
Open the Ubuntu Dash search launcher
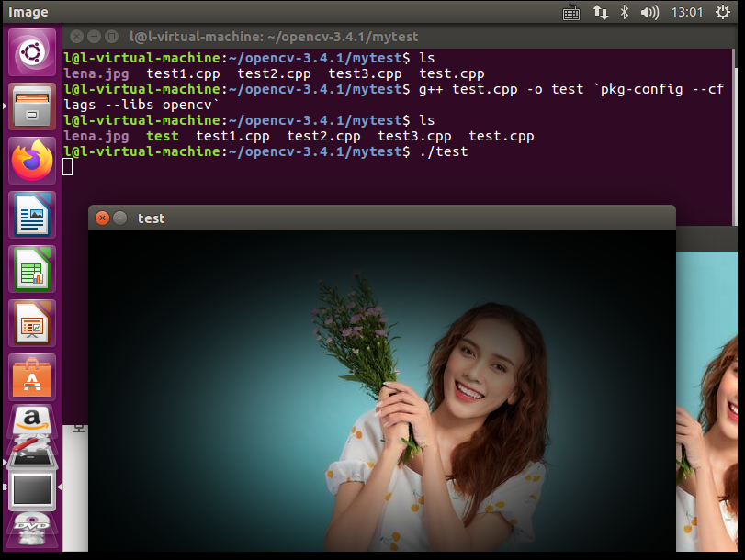click(x=32, y=51)
